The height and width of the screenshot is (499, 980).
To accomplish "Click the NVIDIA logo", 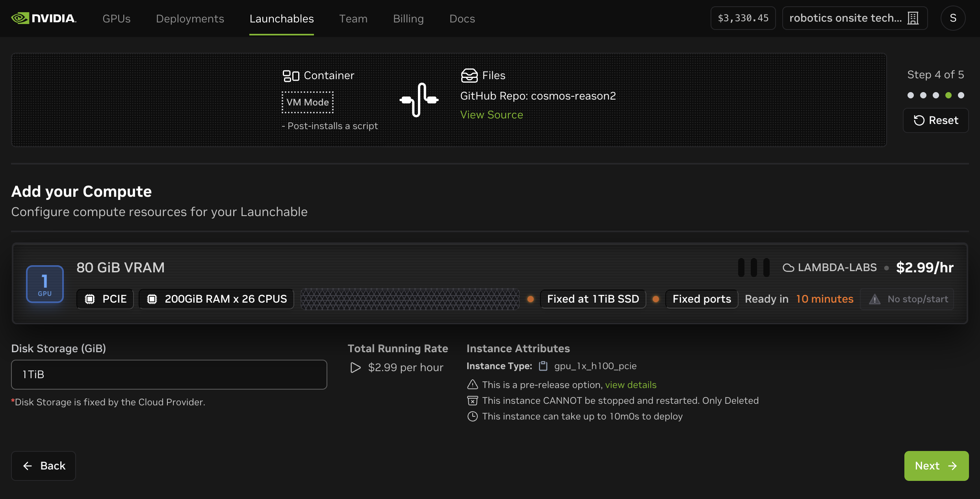I will [43, 18].
